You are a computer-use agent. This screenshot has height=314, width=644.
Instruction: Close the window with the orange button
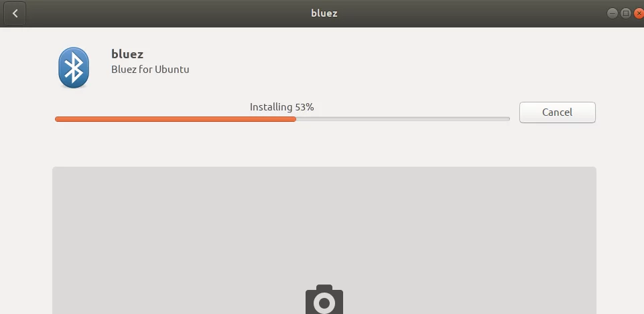tap(639, 13)
